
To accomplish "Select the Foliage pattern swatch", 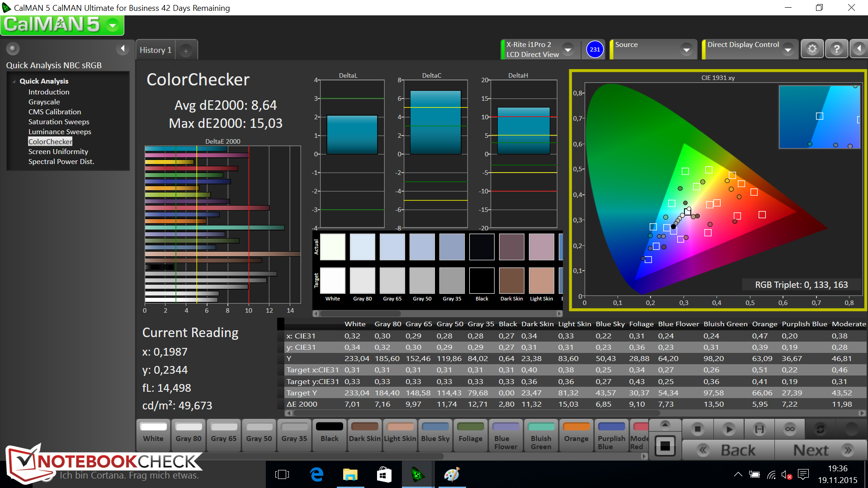I will [471, 435].
